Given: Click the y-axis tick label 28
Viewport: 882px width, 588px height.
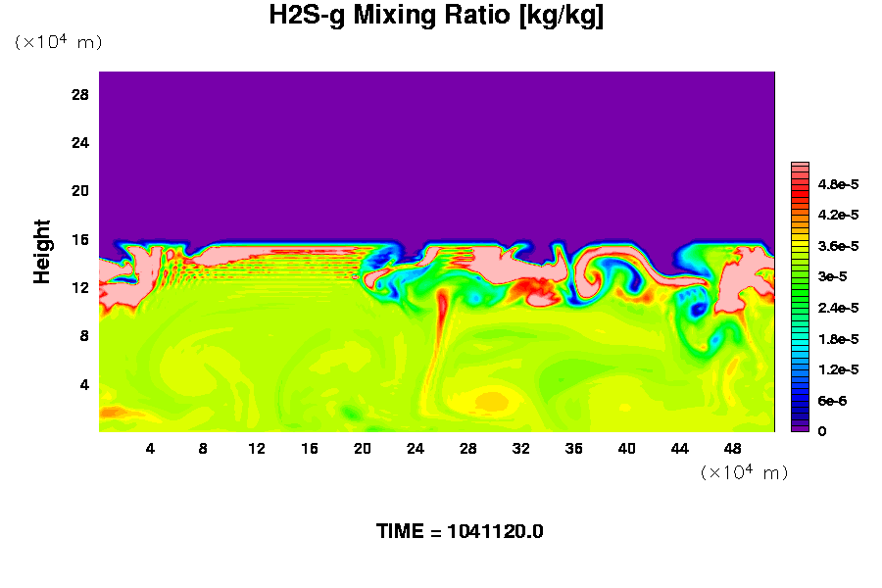Looking at the screenshot, I should click(80, 95).
